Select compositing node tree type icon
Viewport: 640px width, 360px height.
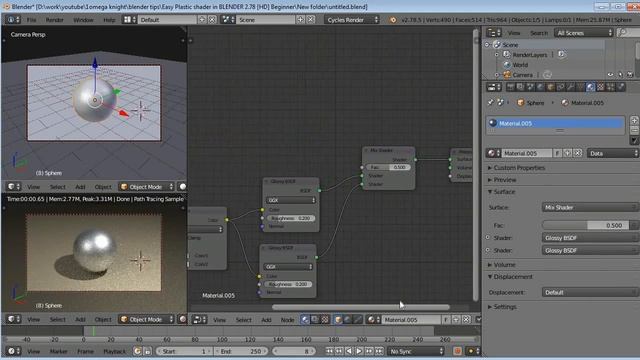(x=315, y=320)
